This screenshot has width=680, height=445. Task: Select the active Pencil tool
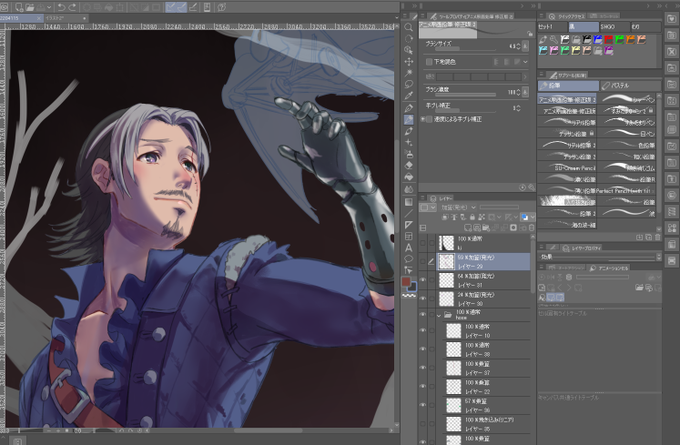pos(408,119)
